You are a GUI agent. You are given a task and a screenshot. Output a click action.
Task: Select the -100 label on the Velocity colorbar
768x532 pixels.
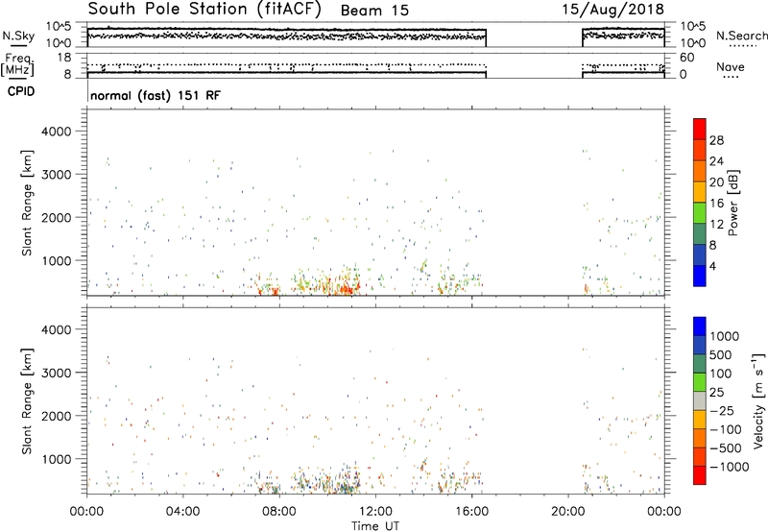coord(725,429)
